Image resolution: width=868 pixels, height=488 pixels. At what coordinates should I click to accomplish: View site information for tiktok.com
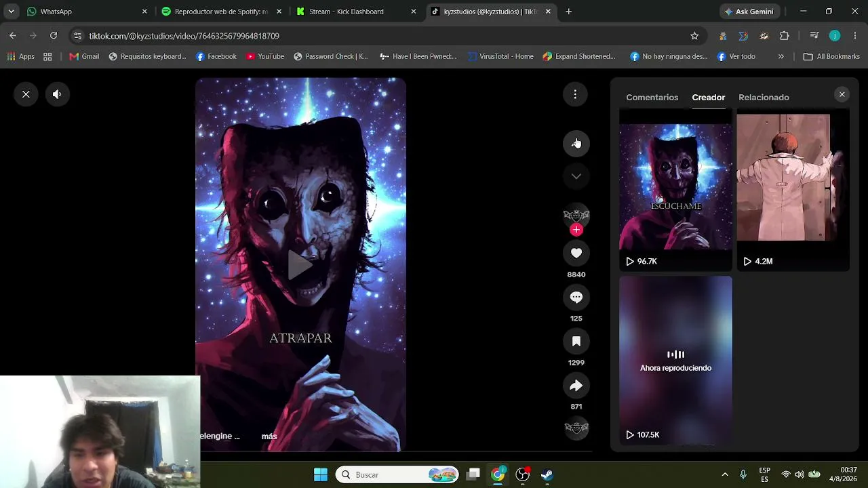click(77, 36)
